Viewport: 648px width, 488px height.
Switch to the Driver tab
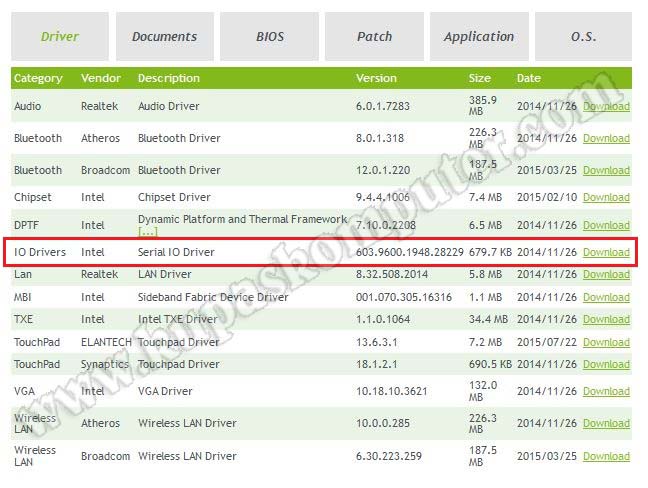tap(59, 37)
